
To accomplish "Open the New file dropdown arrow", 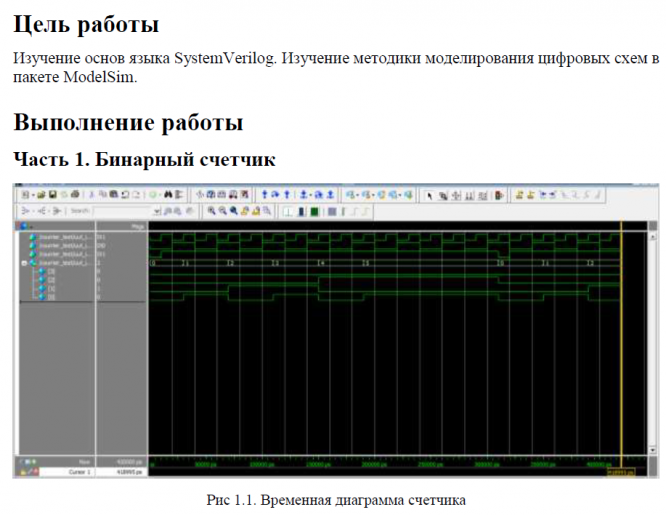I will [x=33, y=195].
